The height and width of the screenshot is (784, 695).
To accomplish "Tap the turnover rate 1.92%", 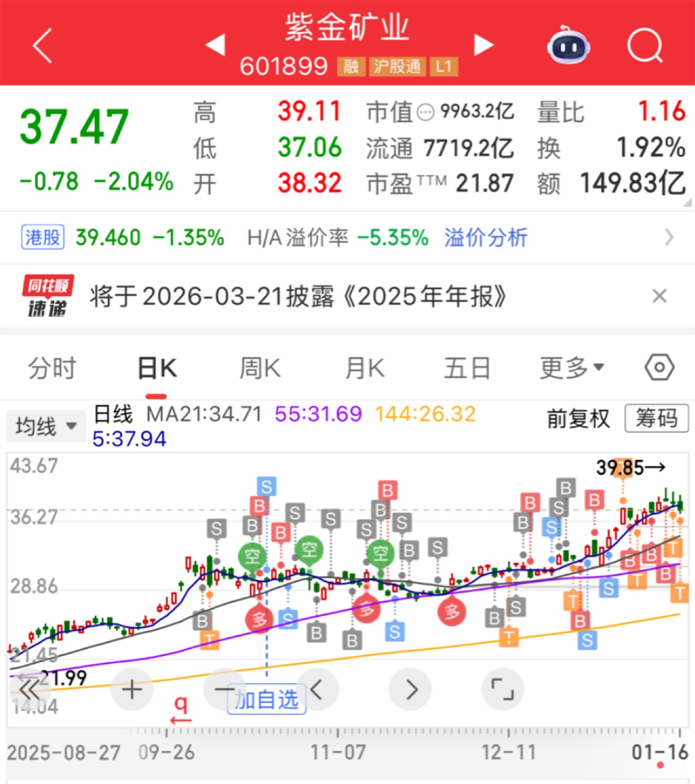I will [651, 148].
